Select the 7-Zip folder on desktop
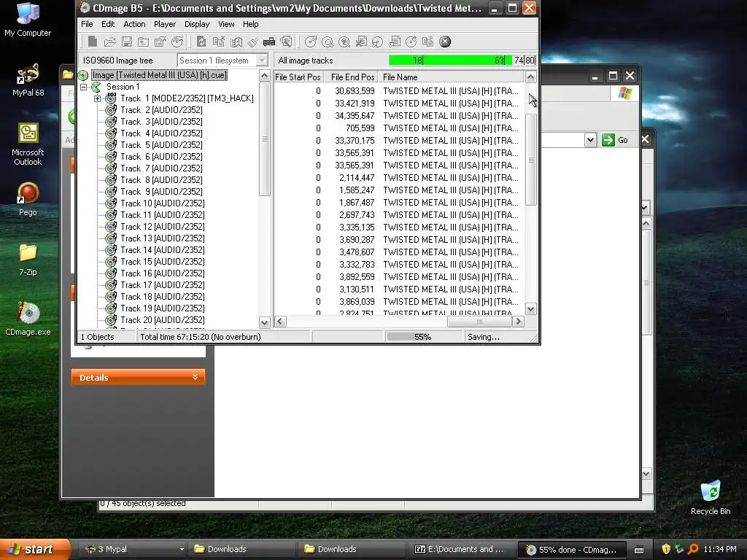Image resolution: width=747 pixels, height=560 pixels. [x=28, y=260]
